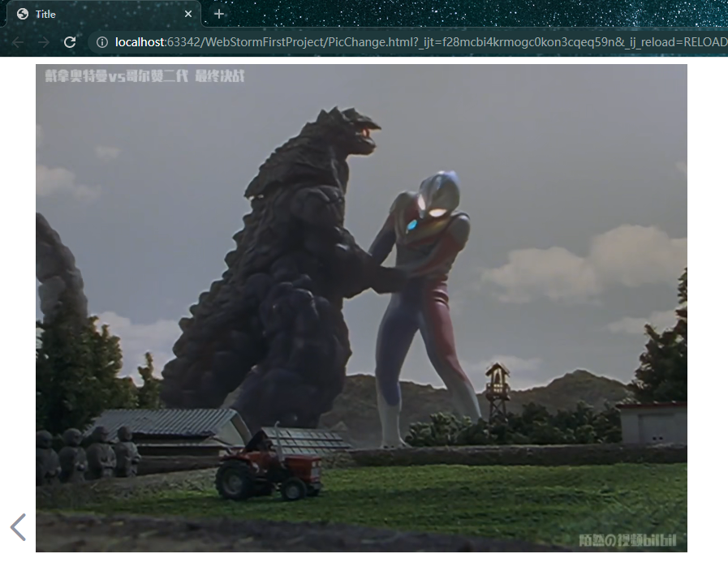
Task: Go back with the browser back arrow
Action: pos(18,42)
